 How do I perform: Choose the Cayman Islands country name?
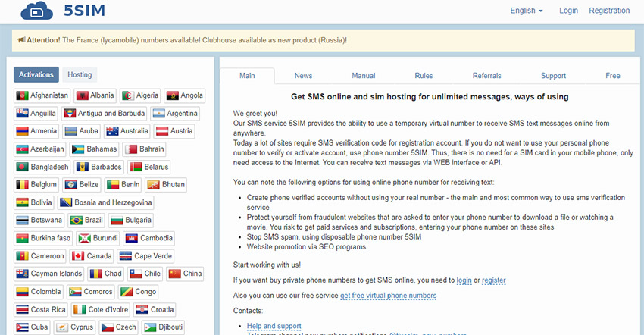pyautogui.click(x=56, y=274)
